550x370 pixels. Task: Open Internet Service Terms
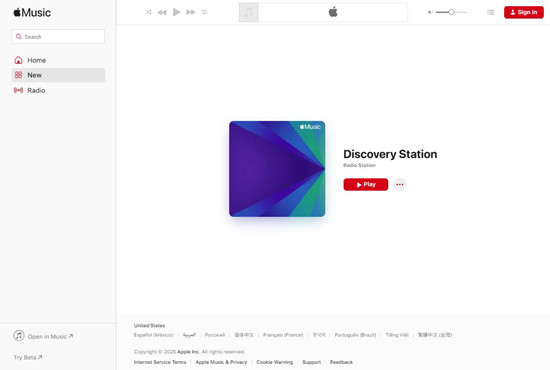pyautogui.click(x=160, y=362)
